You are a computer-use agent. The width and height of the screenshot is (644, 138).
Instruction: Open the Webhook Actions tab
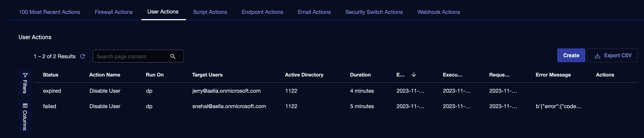click(x=438, y=12)
